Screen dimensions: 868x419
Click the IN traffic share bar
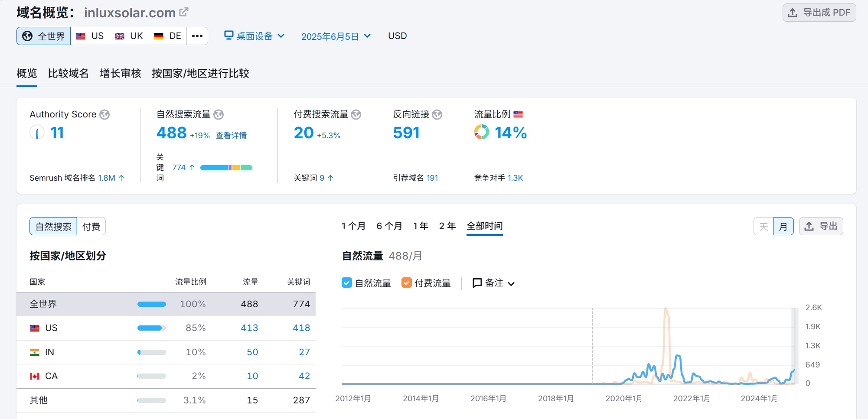[152, 352]
